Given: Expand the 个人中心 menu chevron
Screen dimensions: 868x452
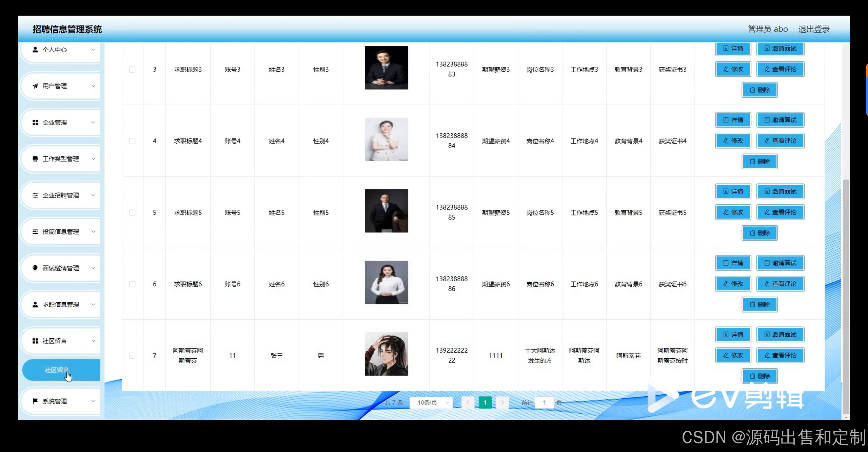Looking at the screenshot, I should coord(93,50).
